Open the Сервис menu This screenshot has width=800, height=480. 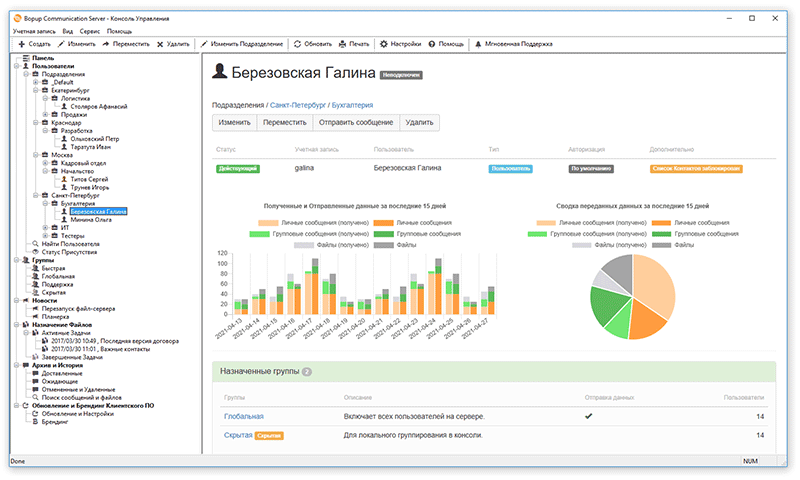tap(90, 31)
